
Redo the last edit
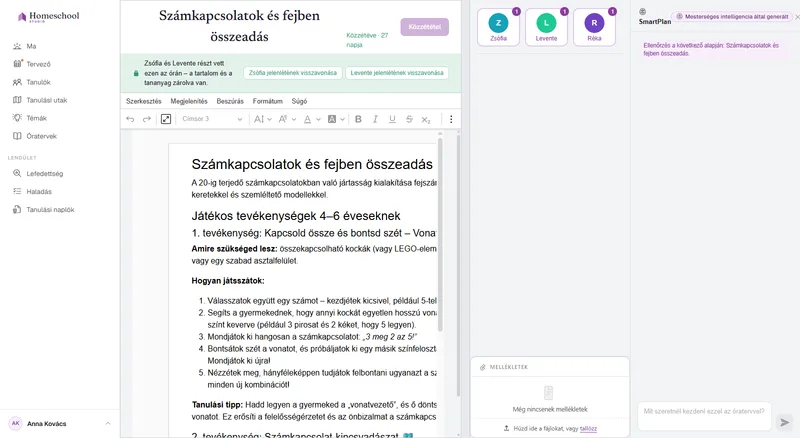tap(147, 119)
